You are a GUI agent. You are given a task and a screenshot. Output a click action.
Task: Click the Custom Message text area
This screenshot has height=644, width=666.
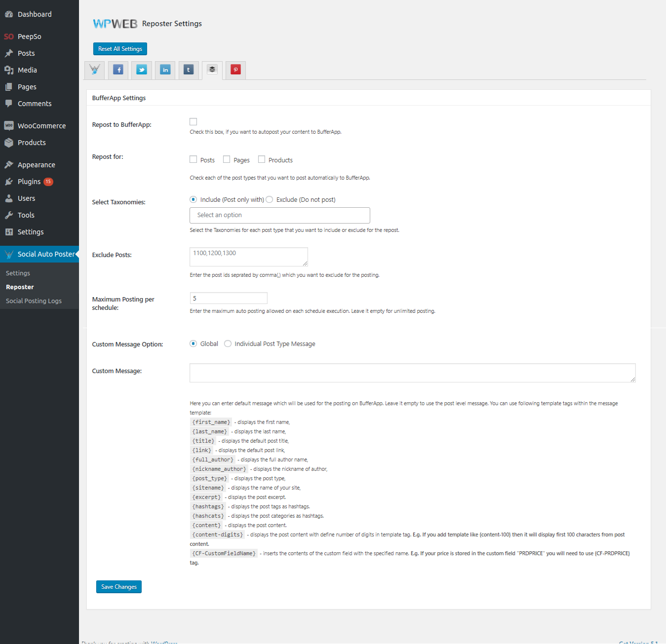(412, 373)
